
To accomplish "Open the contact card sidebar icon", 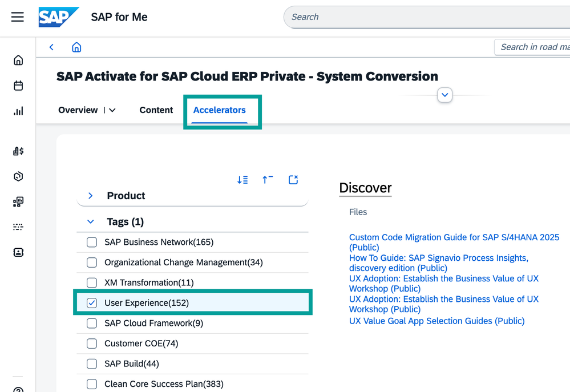I will coord(18,252).
